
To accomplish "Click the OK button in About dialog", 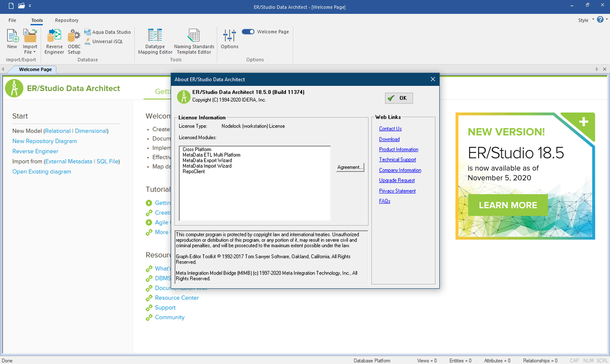I will pos(399,98).
